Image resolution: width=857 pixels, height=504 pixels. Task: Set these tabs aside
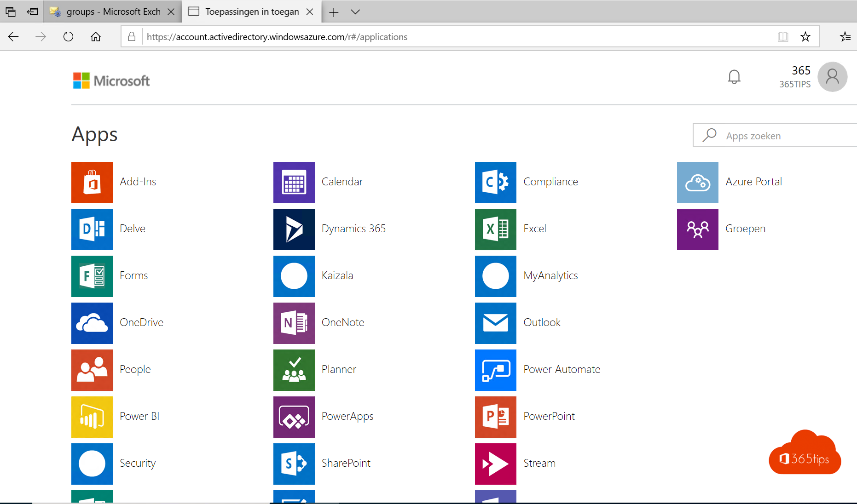pos(32,12)
